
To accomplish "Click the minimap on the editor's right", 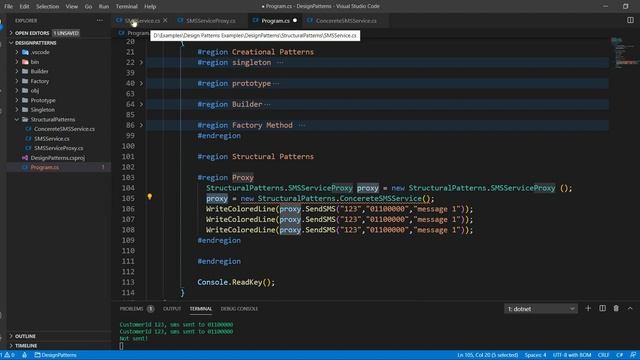I will click(x=624, y=53).
